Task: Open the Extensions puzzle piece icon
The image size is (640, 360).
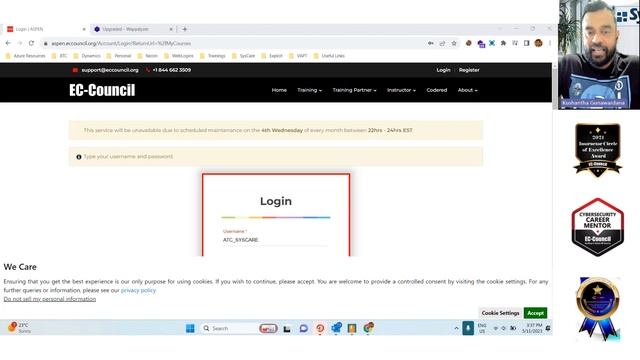Action: tap(503, 43)
